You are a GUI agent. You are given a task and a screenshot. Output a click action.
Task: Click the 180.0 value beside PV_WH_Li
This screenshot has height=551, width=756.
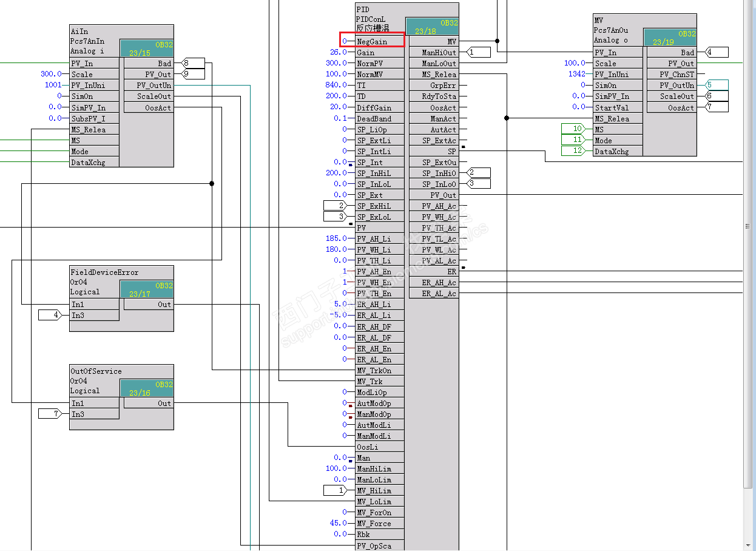point(336,249)
